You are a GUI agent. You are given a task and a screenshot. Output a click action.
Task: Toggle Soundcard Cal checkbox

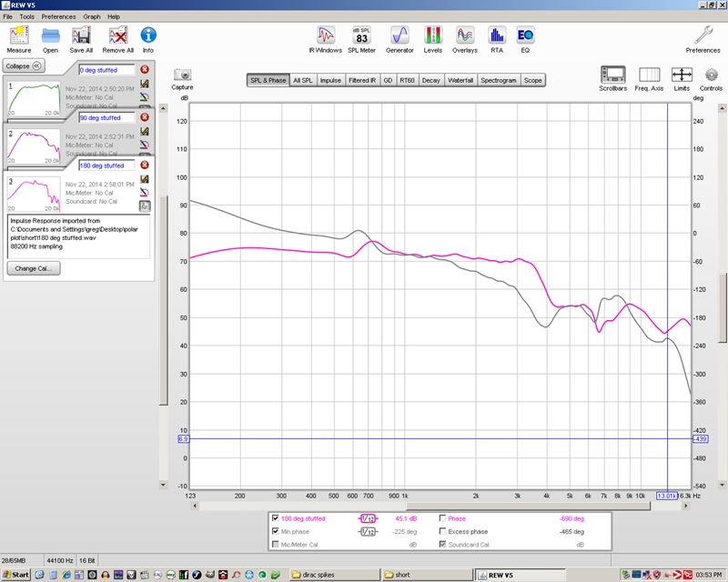[x=442, y=544]
